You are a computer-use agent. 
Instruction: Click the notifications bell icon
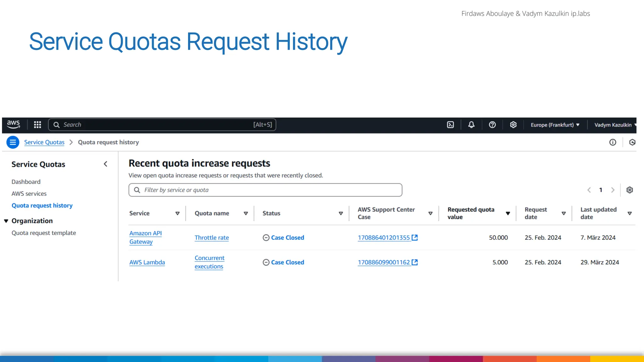coord(471,125)
